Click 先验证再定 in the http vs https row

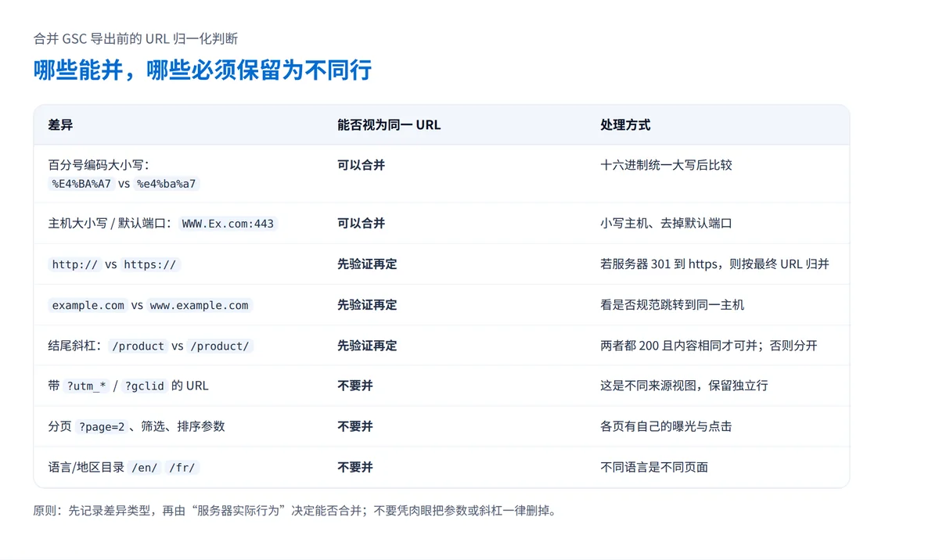click(x=367, y=264)
